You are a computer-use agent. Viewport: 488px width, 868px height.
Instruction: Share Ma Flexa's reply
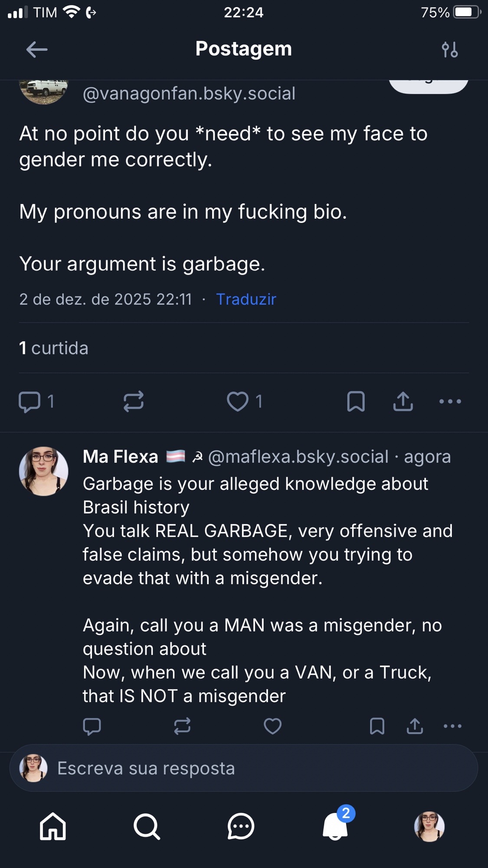click(415, 726)
